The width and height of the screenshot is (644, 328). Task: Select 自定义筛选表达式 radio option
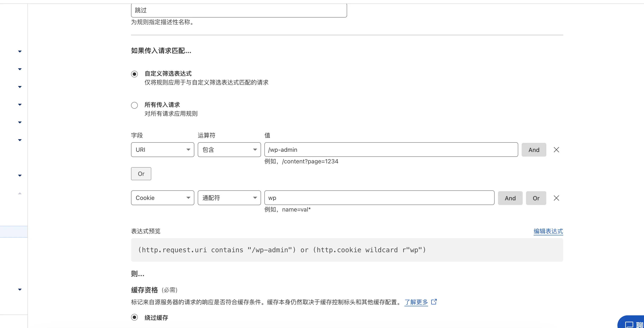click(x=134, y=74)
